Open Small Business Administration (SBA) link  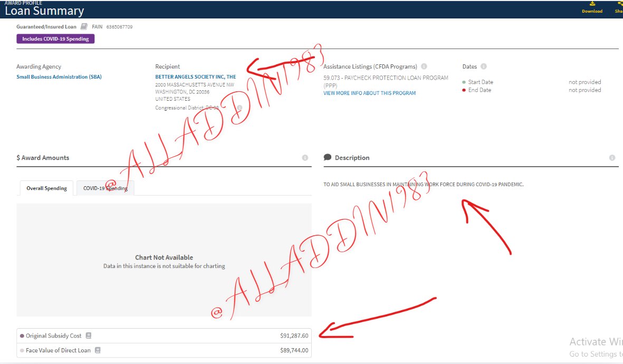coord(59,76)
